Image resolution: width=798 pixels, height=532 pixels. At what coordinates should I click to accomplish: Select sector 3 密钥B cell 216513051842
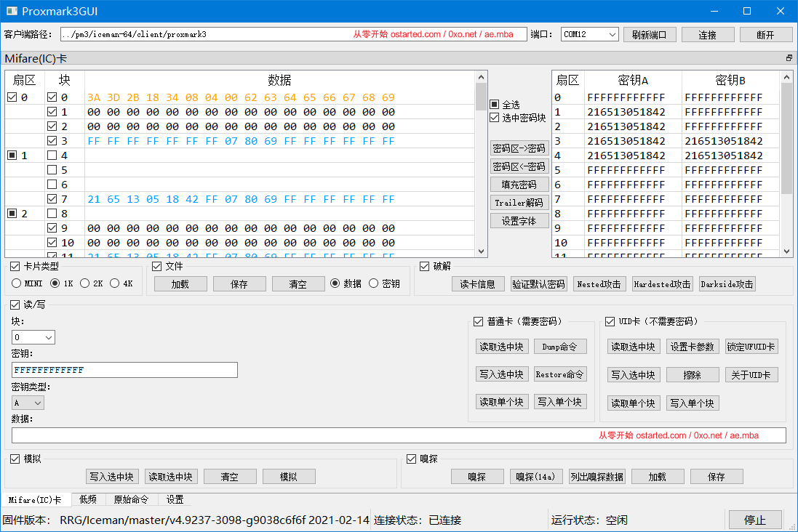[730, 141]
